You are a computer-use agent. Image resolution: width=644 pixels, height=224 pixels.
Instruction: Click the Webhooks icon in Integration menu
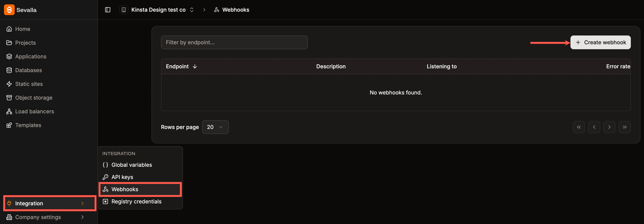pyautogui.click(x=105, y=189)
